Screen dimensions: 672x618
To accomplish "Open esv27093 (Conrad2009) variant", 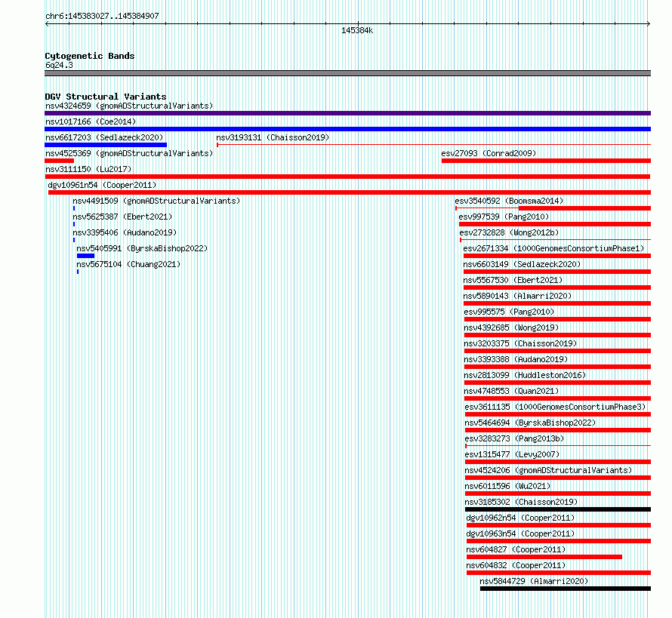I will 489,153.
